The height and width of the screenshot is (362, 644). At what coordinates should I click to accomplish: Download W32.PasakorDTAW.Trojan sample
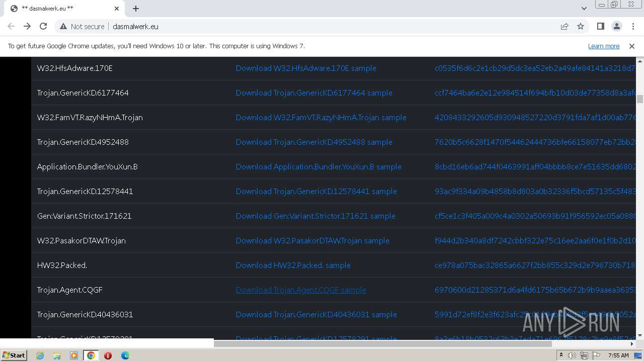pos(312,240)
